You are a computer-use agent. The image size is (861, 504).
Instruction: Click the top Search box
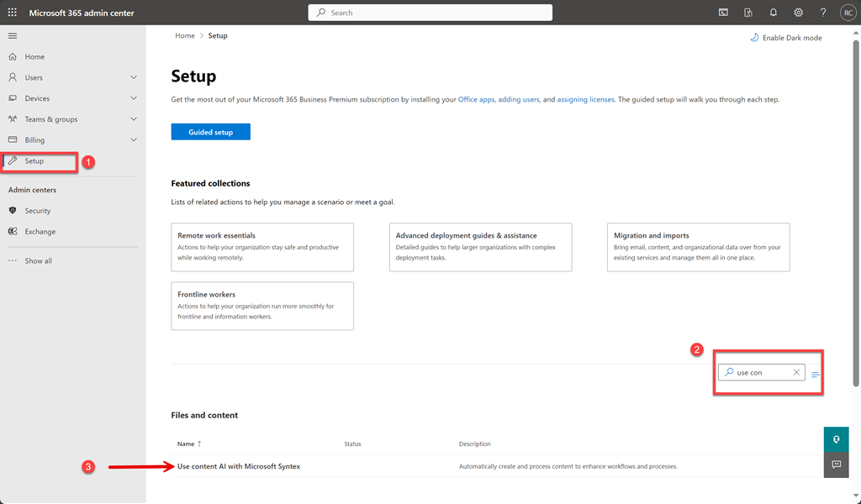[x=430, y=13]
